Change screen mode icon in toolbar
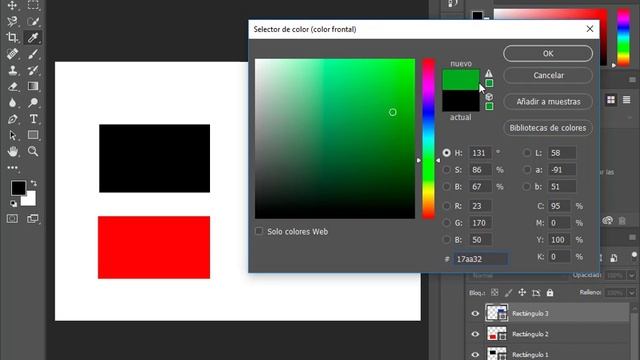640x360 pixels. pos(33,219)
